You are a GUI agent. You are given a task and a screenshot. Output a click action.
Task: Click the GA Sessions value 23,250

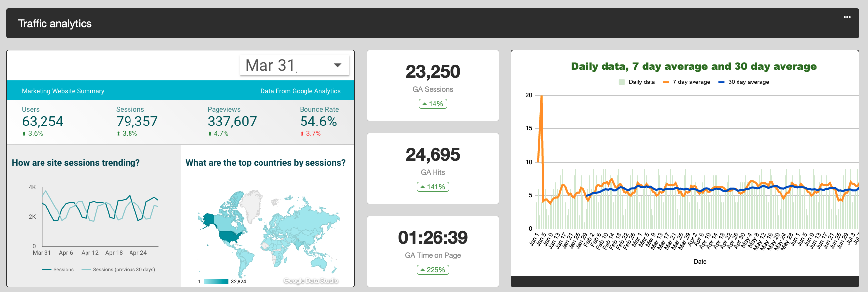[x=433, y=72]
